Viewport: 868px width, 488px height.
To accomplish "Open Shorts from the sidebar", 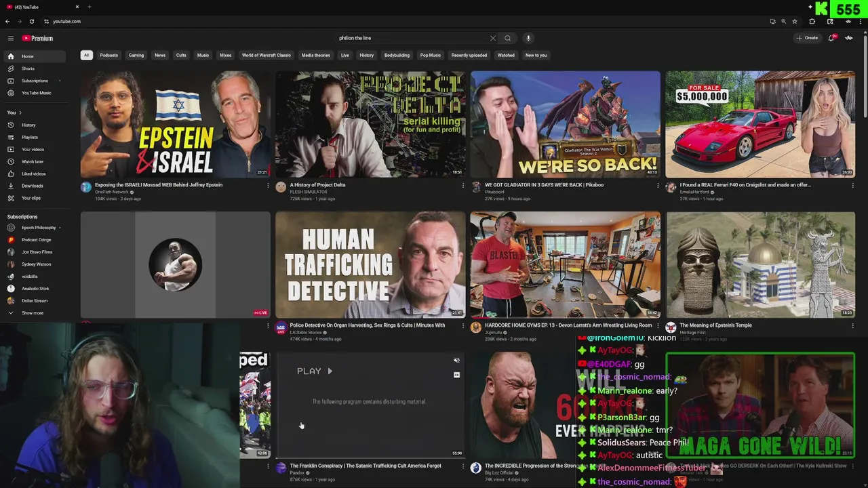I will [x=34, y=68].
